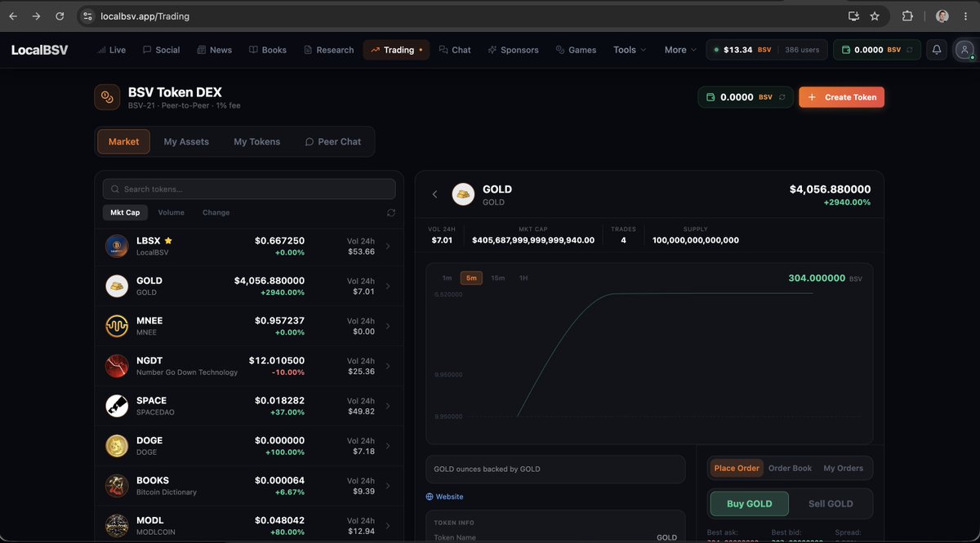Sort token list by Volume
Screen dimensions: 980x543
(x=171, y=212)
